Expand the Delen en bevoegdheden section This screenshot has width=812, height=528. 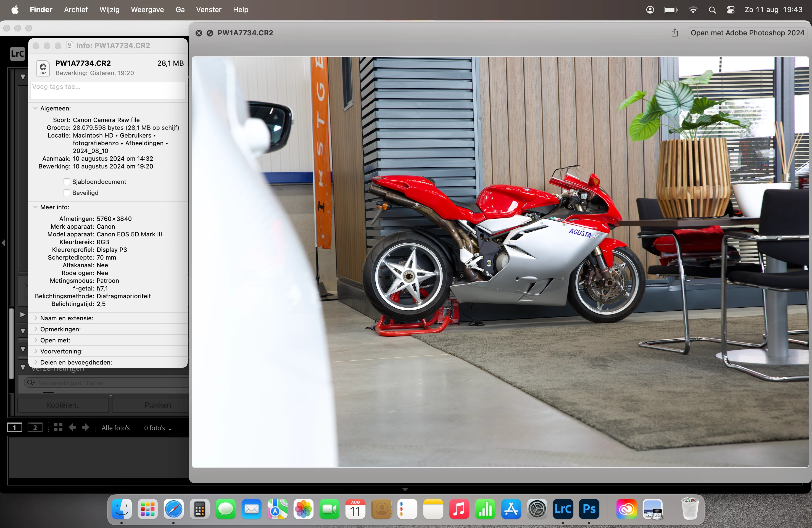[x=35, y=362]
